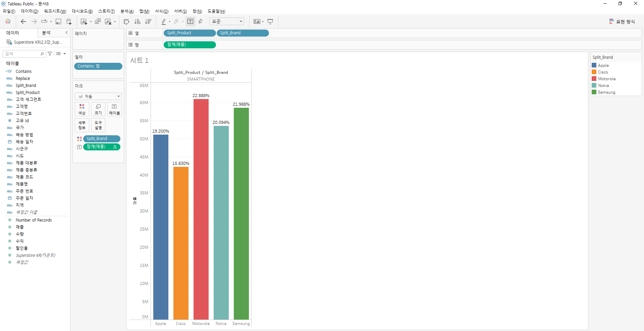Click Motorola color swatch in legend
The height and width of the screenshot is (331, 644).
point(594,79)
